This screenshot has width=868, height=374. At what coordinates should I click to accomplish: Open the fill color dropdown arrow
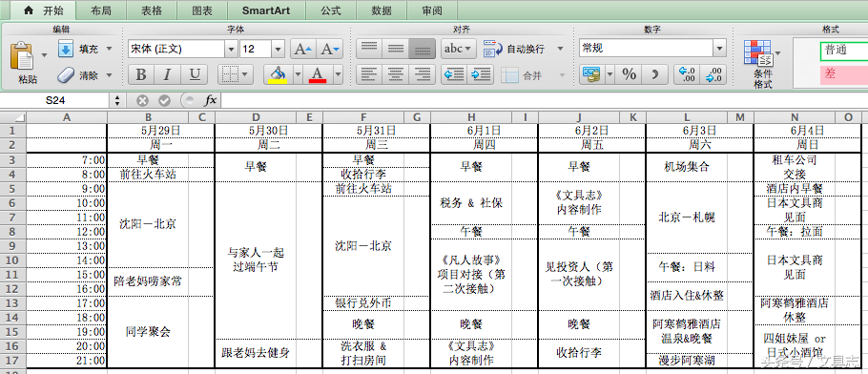[298, 74]
